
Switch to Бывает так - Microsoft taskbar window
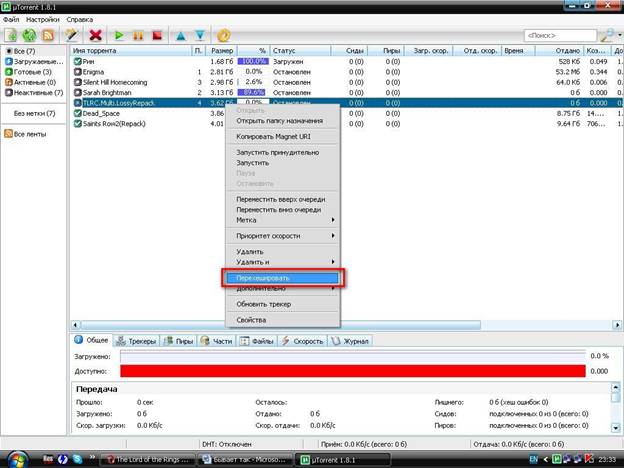[245, 460]
